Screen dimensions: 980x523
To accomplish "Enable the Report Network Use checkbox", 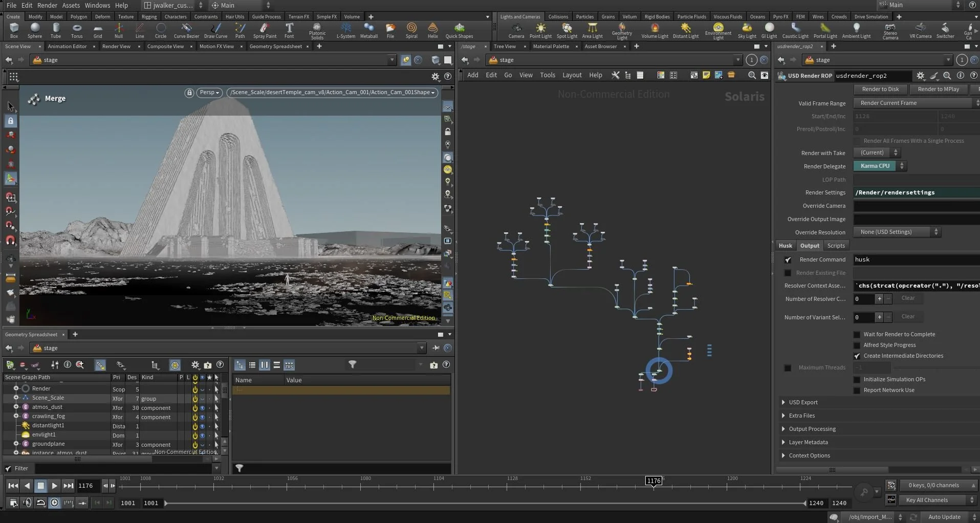I will pyautogui.click(x=857, y=390).
